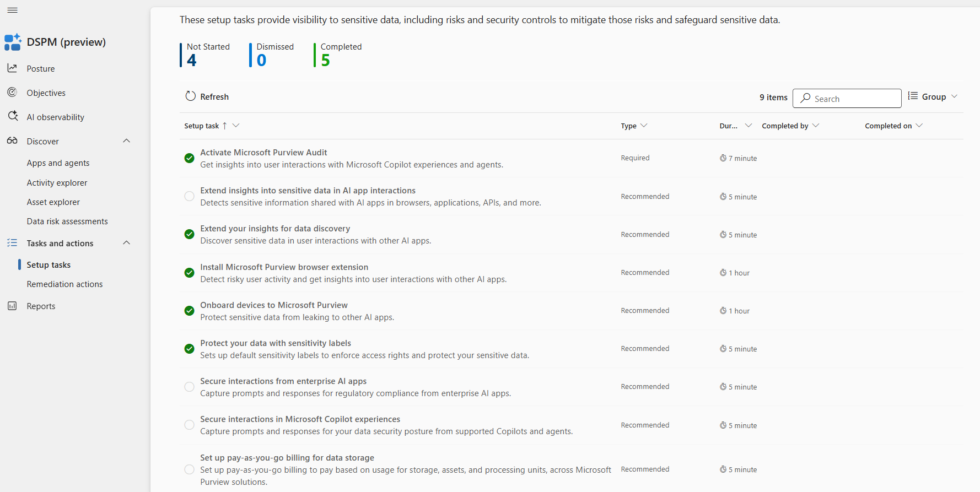Open the 'Activate Microsoft Purview Audit' task
Screen dimensions: 980x492
coord(263,153)
